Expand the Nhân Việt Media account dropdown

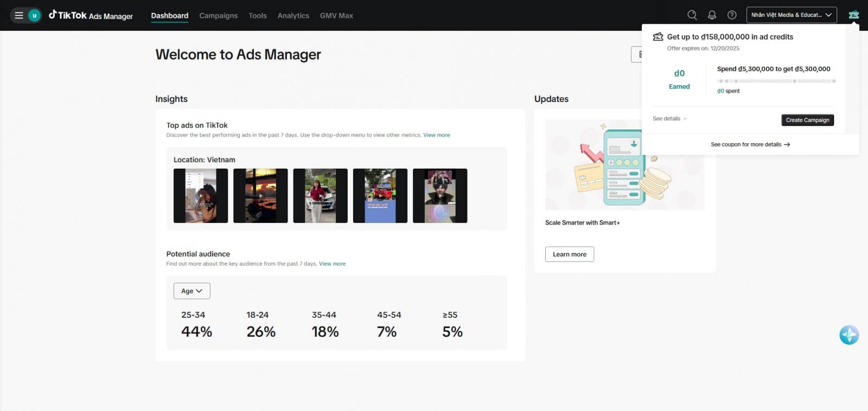tap(792, 15)
